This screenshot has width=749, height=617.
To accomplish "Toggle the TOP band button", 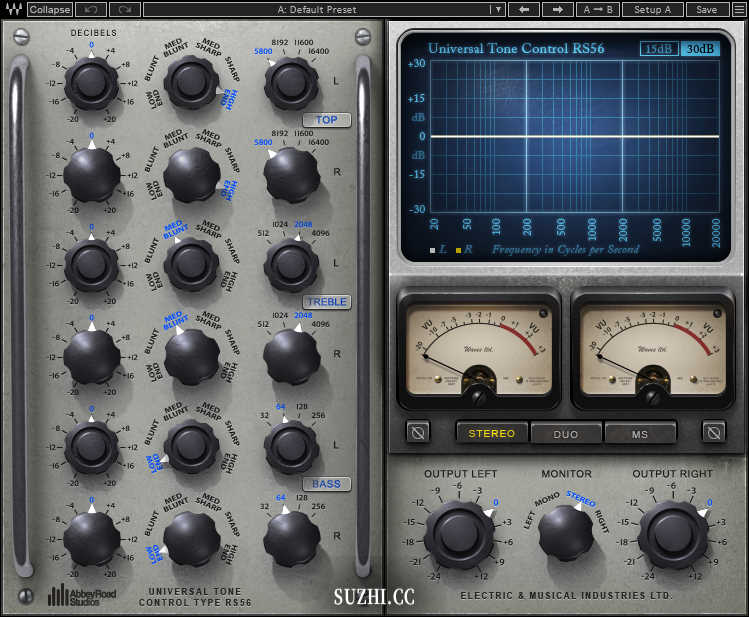I will (x=327, y=120).
